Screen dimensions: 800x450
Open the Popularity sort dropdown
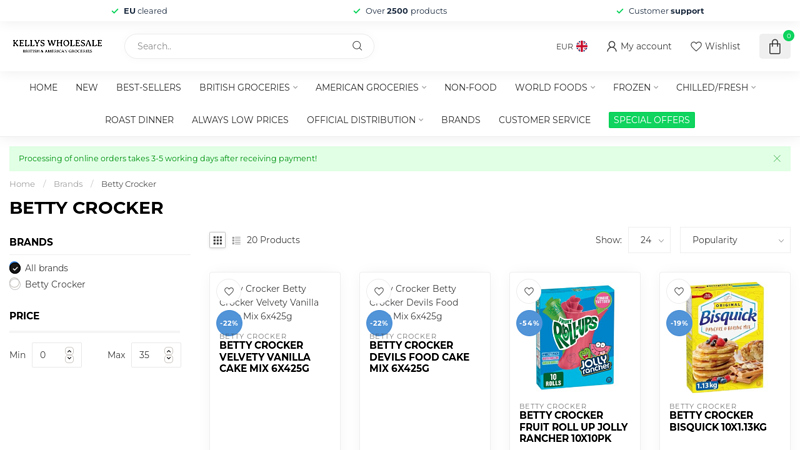(735, 240)
